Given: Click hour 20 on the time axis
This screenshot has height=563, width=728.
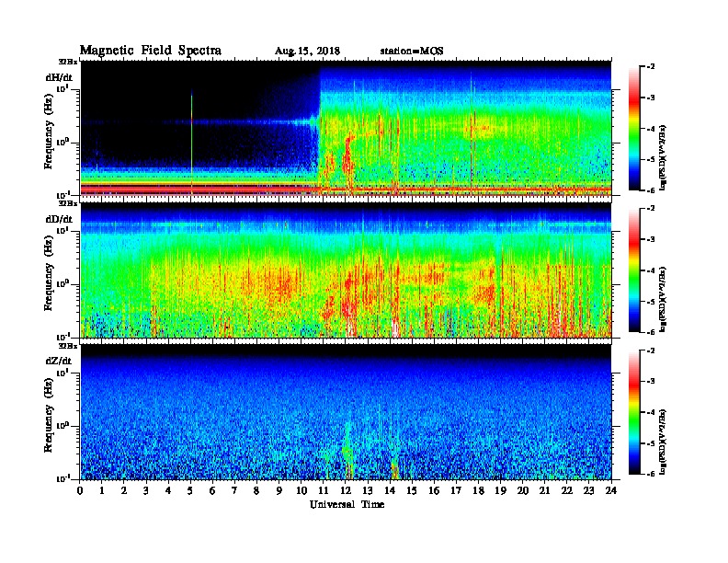Looking at the screenshot, I should point(522,491).
